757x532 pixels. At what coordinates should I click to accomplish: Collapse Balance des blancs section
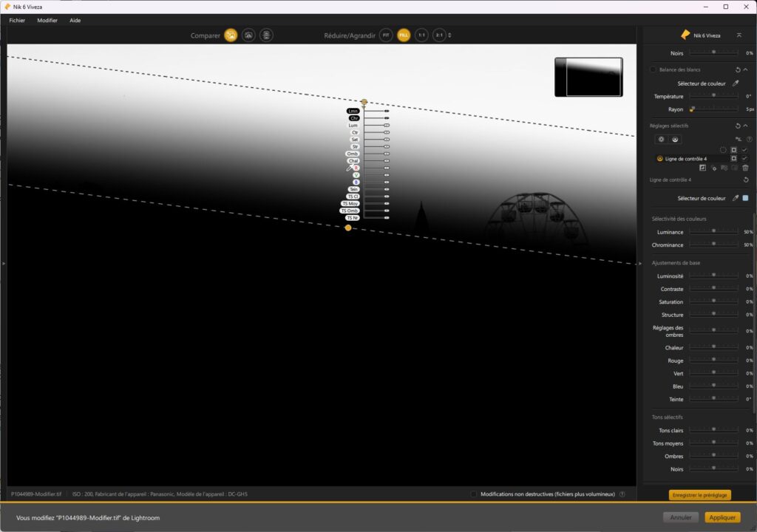coord(746,69)
